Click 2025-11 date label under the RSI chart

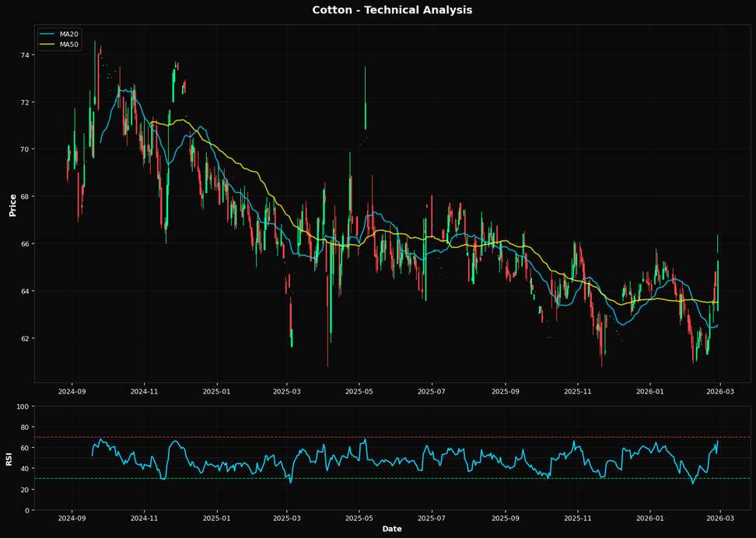click(578, 519)
